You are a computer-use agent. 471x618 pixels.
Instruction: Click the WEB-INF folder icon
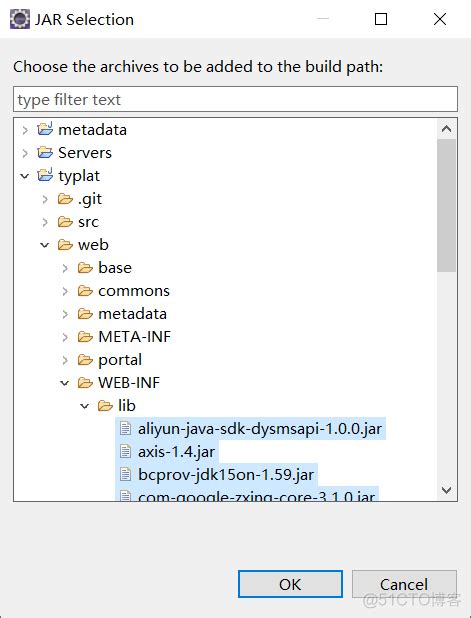(x=85, y=382)
